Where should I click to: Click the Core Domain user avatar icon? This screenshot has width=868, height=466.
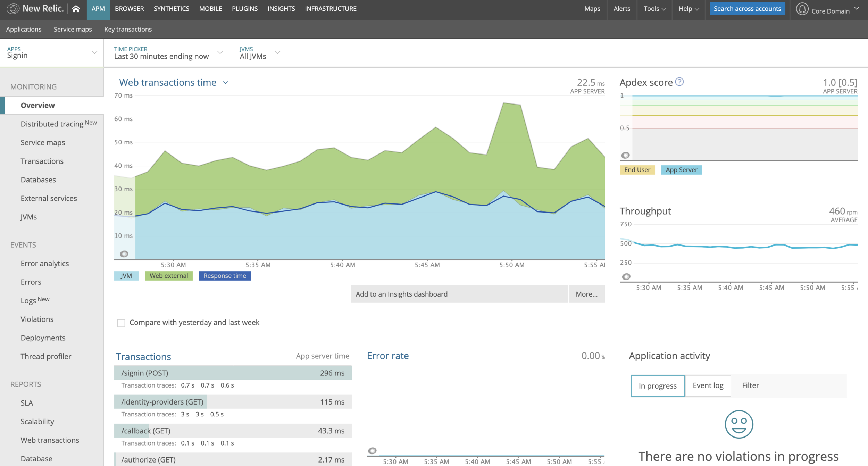pyautogui.click(x=802, y=9)
